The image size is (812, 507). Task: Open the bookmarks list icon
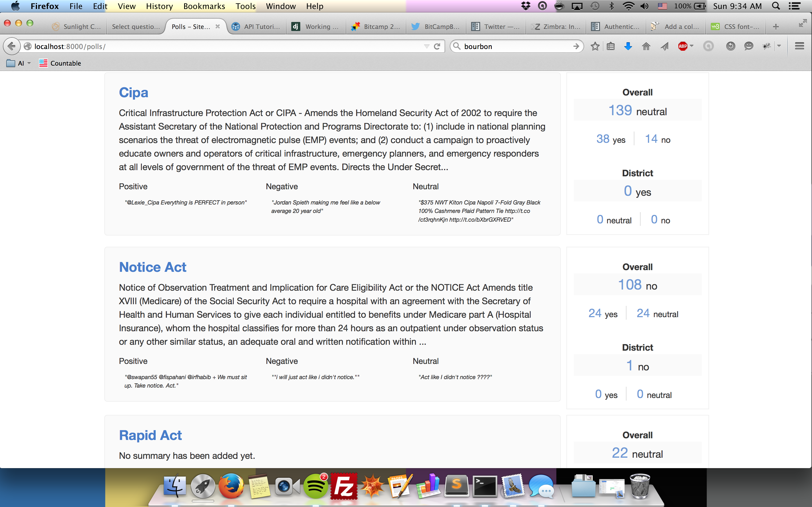[x=611, y=46]
